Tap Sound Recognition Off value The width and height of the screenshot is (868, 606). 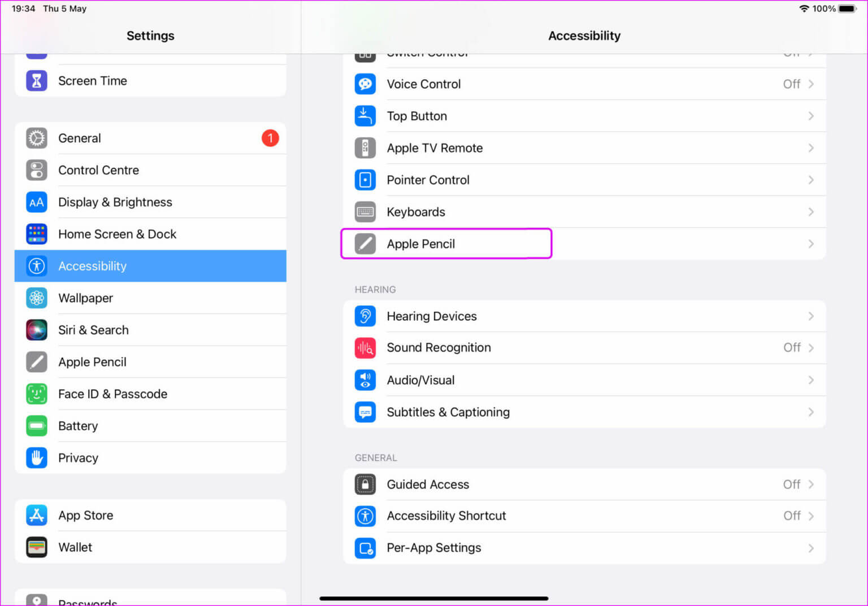point(792,347)
